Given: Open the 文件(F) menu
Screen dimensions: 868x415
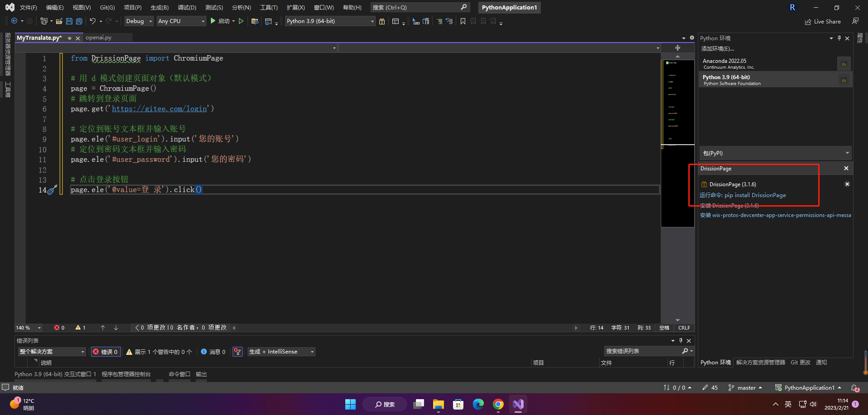Looking at the screenshot, I should (29, 8).
